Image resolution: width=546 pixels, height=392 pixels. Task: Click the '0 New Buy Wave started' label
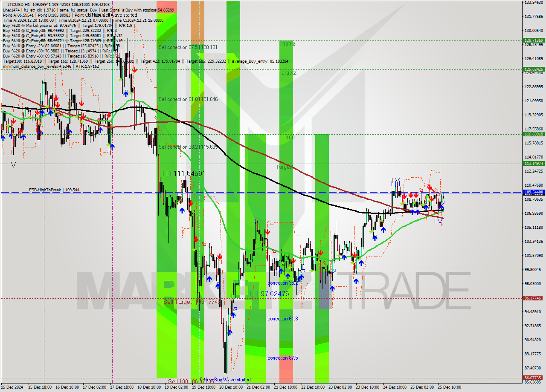225,380
